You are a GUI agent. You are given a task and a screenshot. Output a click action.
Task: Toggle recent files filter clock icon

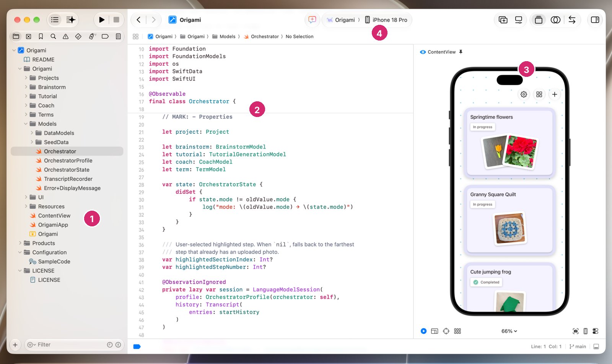110,344
